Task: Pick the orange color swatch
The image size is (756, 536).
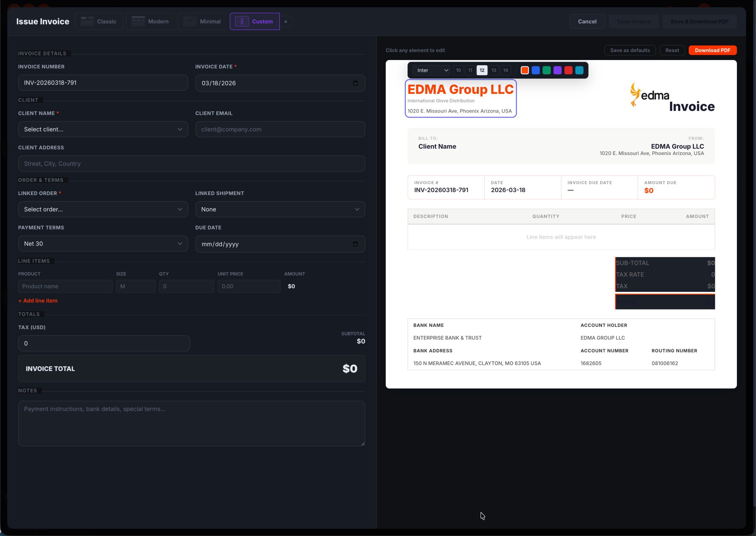Action: point(525,70)
